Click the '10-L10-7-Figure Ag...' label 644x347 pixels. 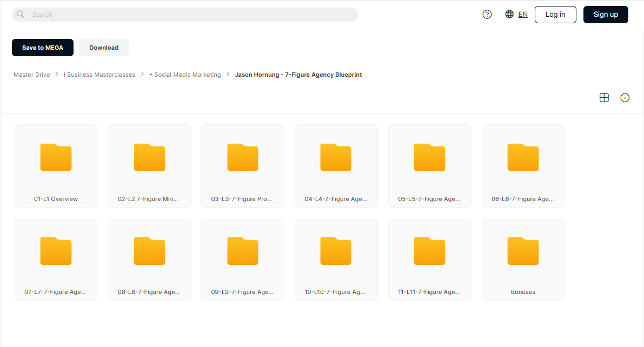pos(335,292)
